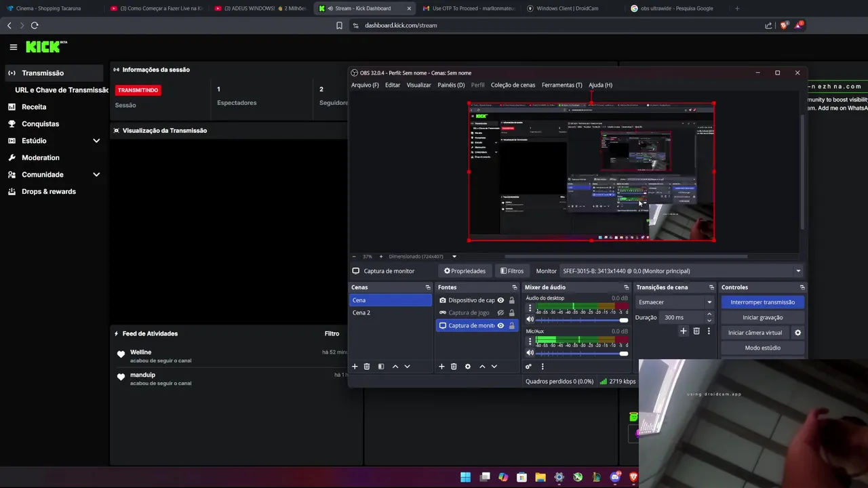Click the OBS preview horizontal scrollbar

[x=626, y=257]
